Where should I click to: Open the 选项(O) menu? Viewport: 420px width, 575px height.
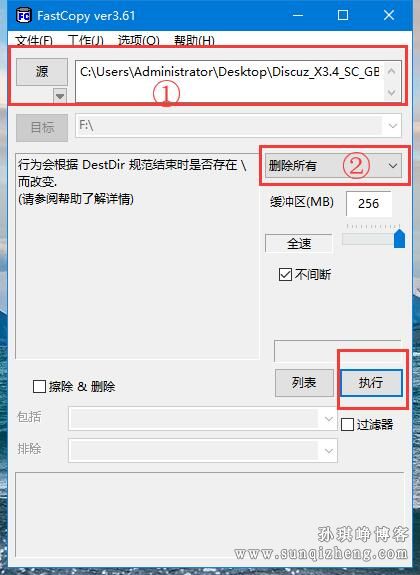coord(139,40)
